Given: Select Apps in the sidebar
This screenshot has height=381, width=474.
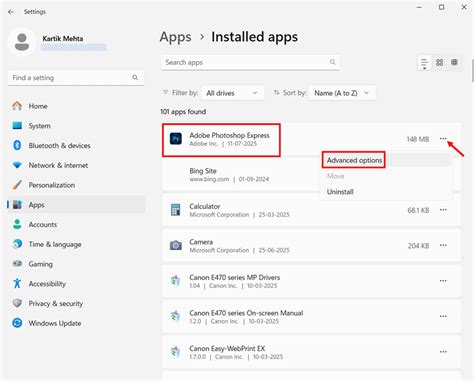Looking at the screenshot, I should (x=76, y=205).
